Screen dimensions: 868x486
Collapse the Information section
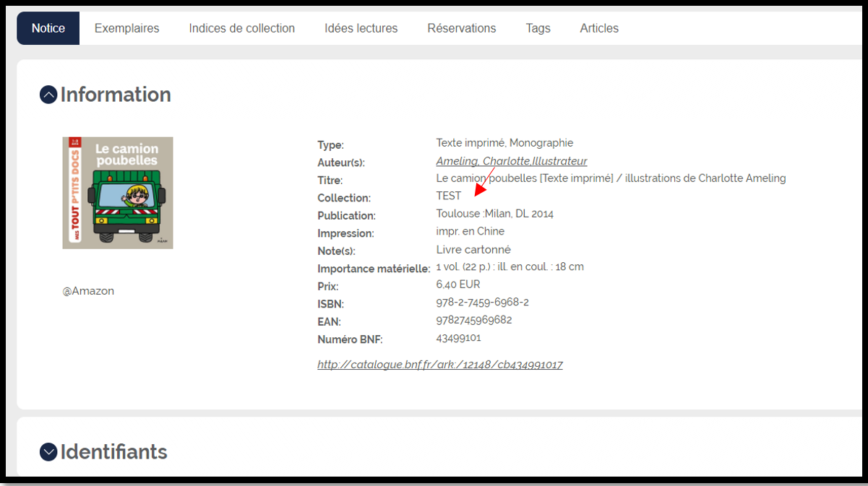point(48,95)
